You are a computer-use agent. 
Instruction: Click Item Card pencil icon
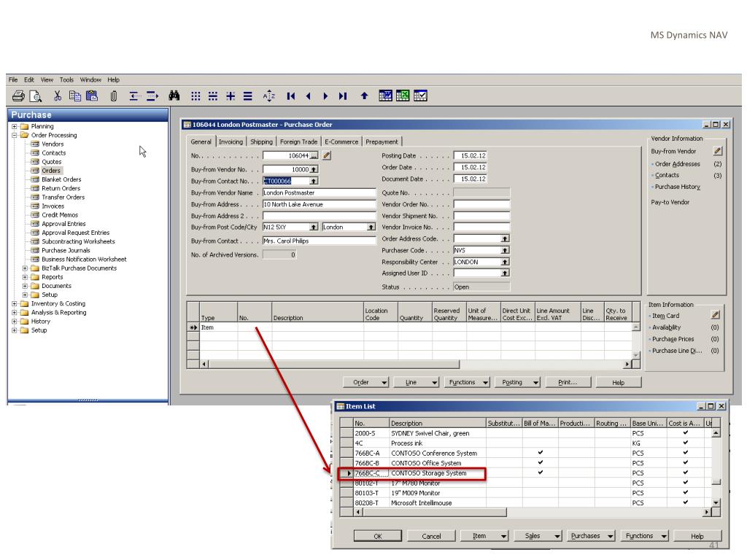click(x=715, y=315)
